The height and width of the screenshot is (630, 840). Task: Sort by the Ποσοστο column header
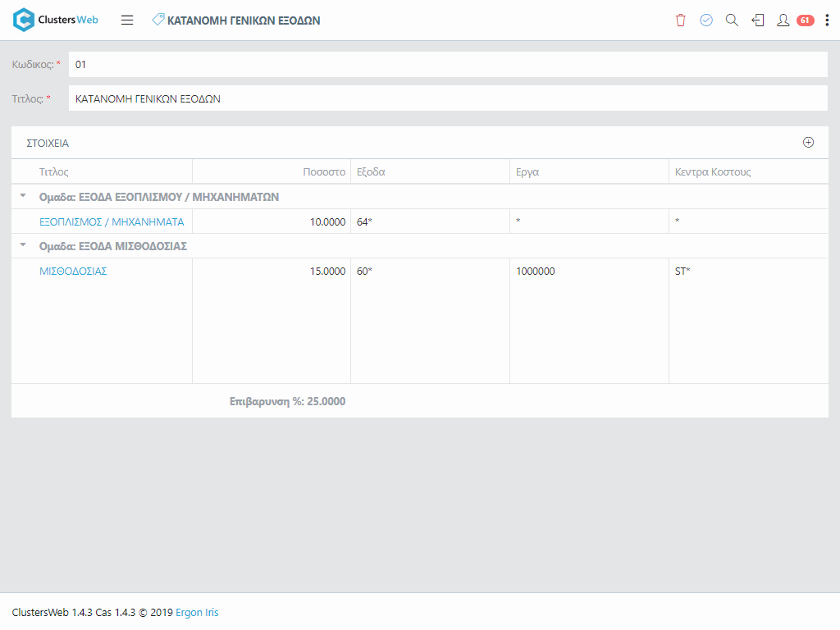324,172
